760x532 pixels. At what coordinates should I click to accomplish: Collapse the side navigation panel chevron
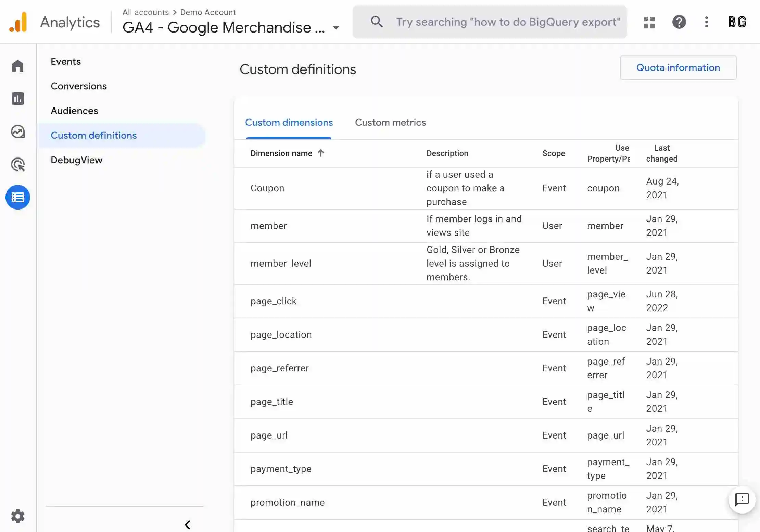tap(188, 524)
